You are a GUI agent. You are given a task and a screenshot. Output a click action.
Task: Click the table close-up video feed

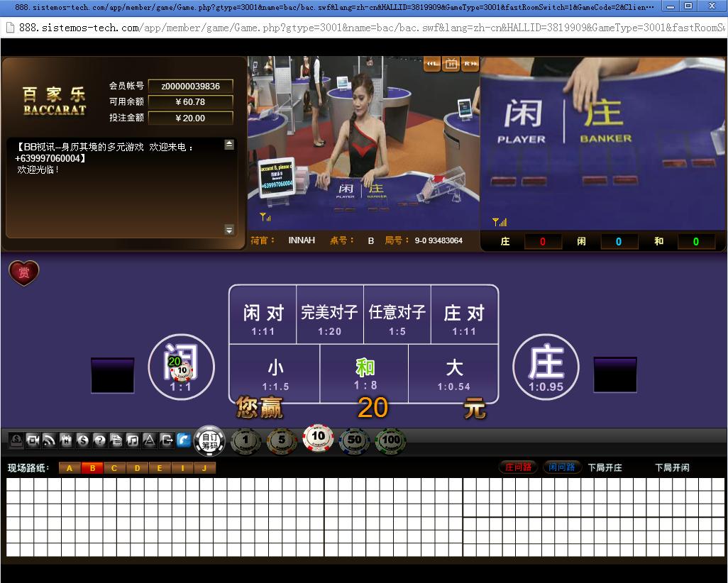coord(602,143)
